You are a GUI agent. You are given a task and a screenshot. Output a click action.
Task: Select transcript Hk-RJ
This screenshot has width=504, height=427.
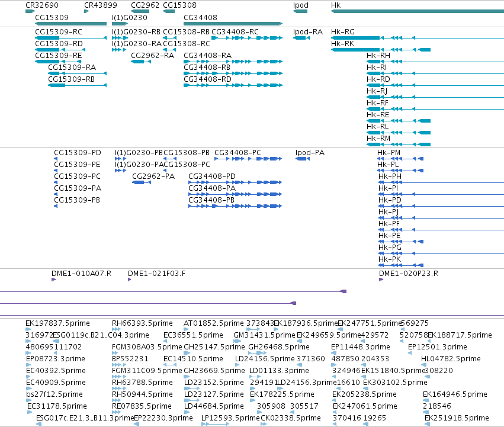click(x=377, y=91)
